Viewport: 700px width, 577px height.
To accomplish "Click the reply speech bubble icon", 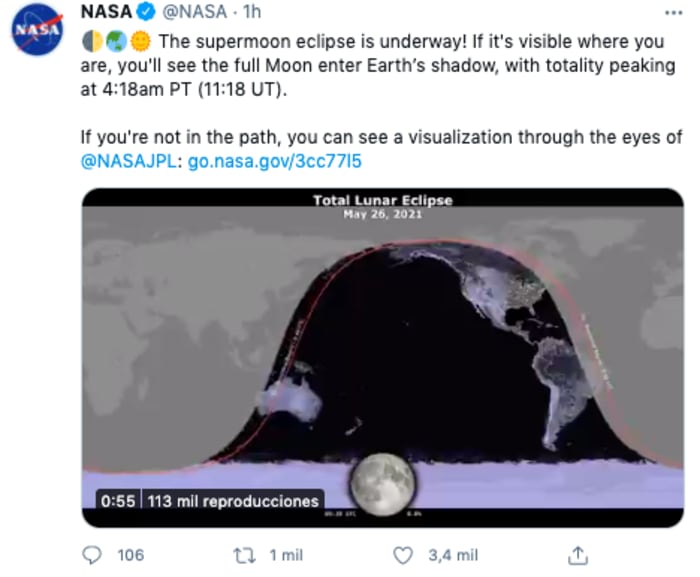I will (92, 554).
